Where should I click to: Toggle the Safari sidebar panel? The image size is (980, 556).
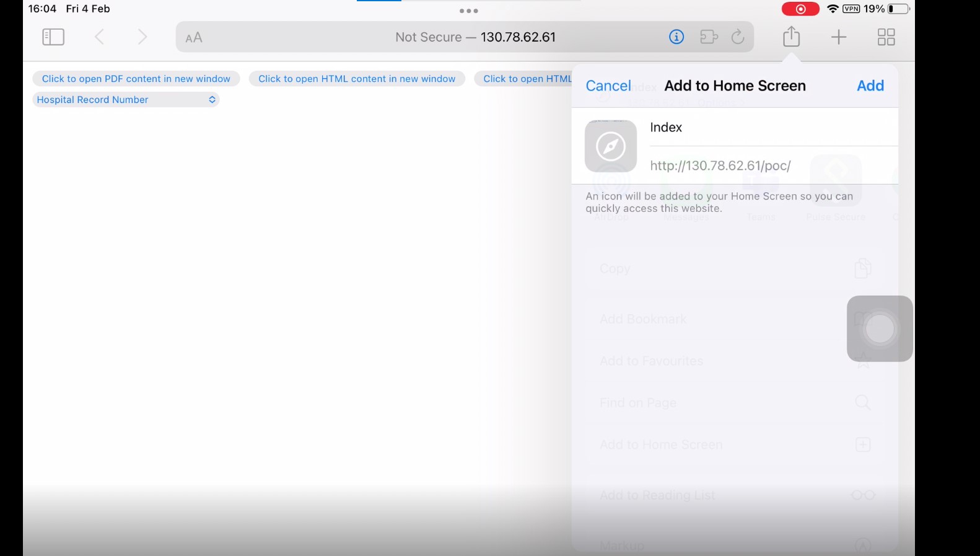coord(53,37)
